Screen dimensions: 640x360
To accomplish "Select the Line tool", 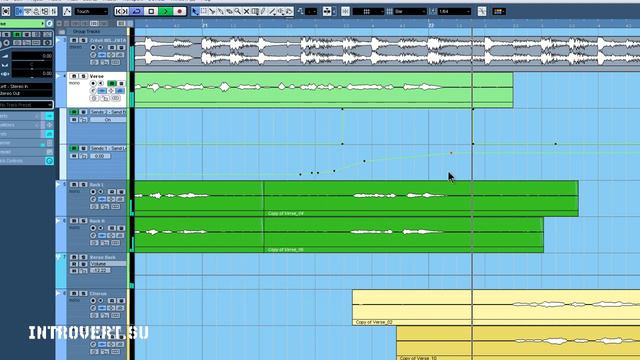I will click(272, 11).
